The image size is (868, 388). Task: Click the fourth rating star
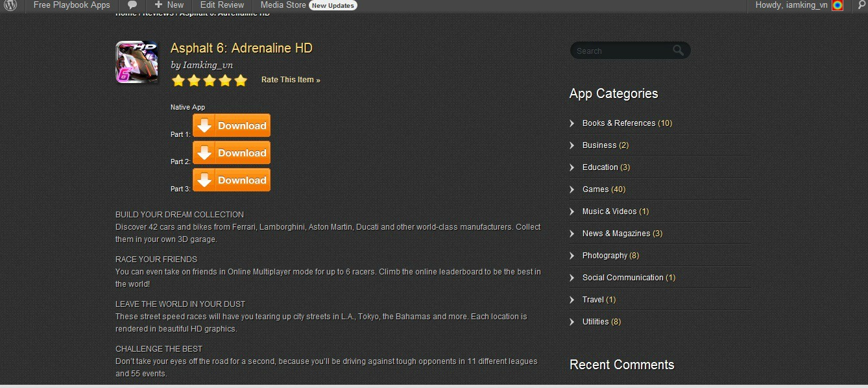click(x=225, y=80)
